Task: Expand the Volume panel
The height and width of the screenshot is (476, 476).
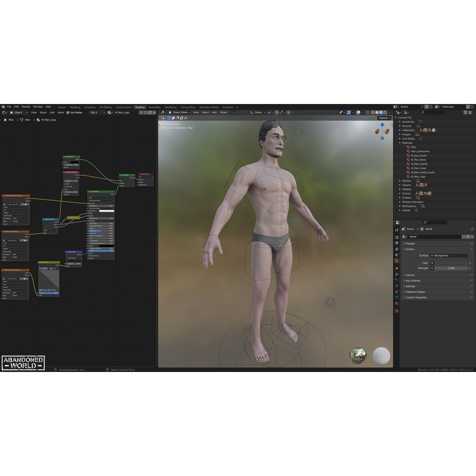Action: (x=438, y=275)
